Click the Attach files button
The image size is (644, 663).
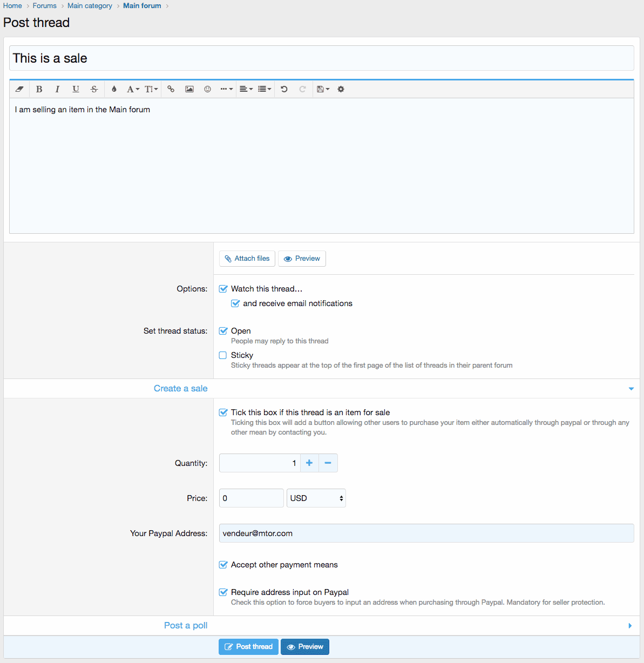247,259
